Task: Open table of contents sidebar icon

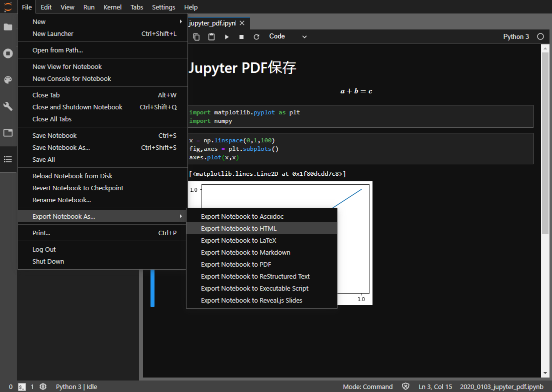Action: pos(7,159)
